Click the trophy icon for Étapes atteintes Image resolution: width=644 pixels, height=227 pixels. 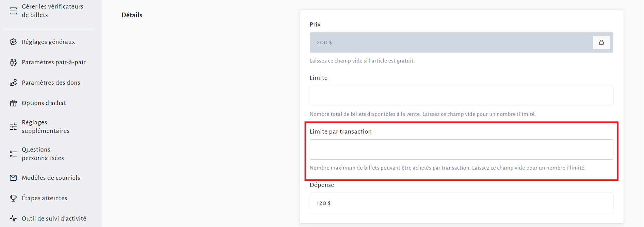point(13,198)
